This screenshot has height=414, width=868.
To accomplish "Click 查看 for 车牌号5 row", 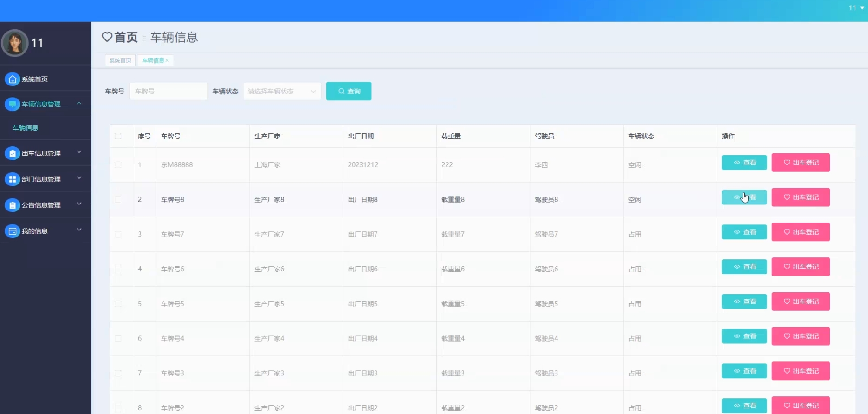I will point(744,302).
